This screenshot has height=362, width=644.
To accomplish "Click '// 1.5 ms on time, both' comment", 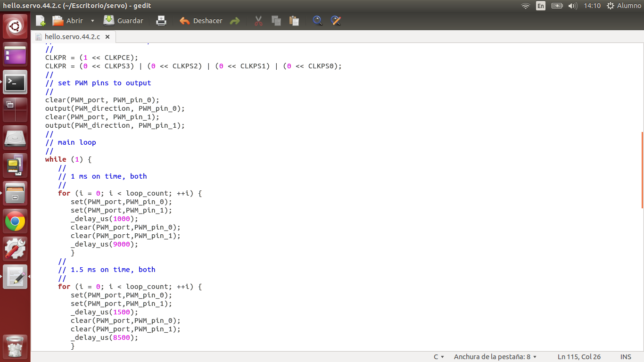I will (107, 270).
